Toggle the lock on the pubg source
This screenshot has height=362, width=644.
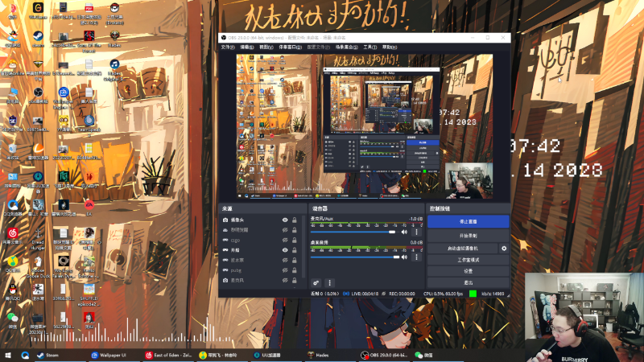coord(295,270)
